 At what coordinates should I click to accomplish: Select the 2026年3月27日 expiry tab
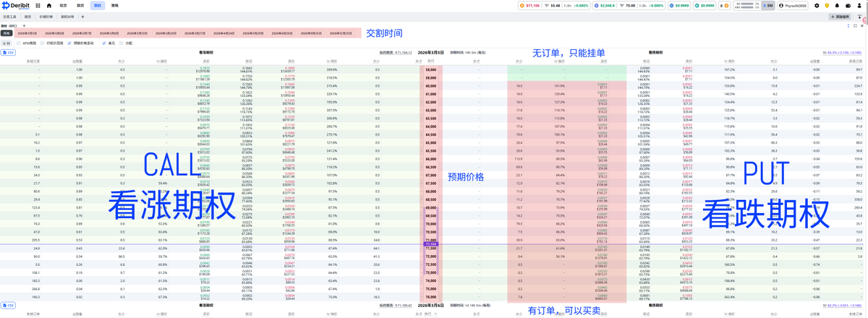pos(195,33)
